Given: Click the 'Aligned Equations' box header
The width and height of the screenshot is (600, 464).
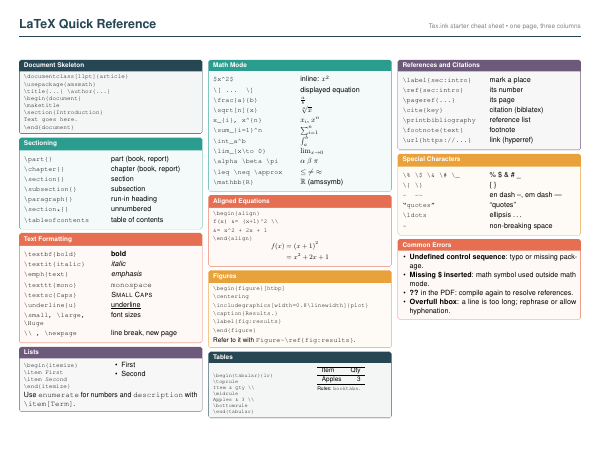Looking at the screenshot, I should tap(300, 201).
